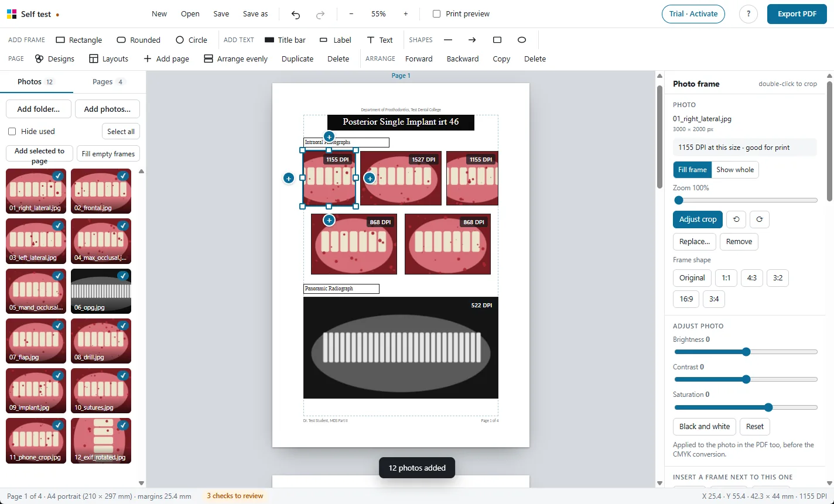Click the Redo arrow icon
This screenshot has height=504, width=834.
[320, 14]
